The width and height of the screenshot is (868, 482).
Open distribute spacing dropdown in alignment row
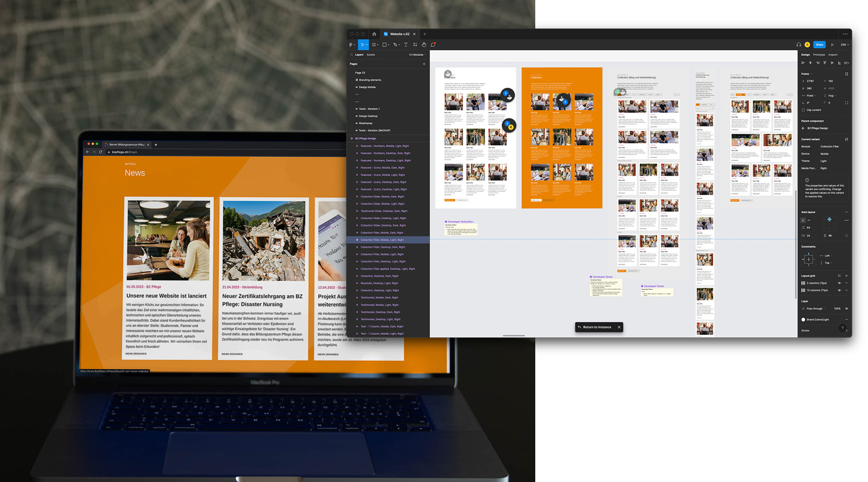pos(846,63)
